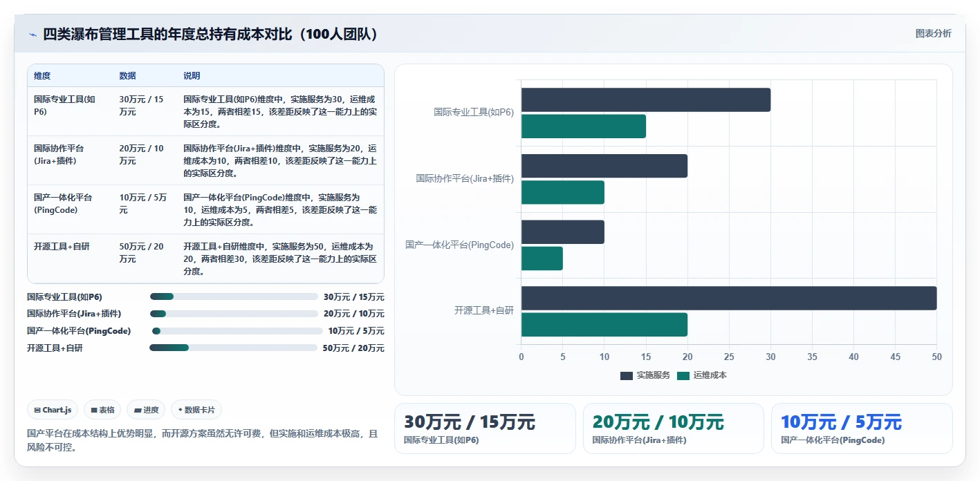Click chart axis label 国际专业工具(如P6)
This screenshot has width=980, height=481.
coord(474,112)
